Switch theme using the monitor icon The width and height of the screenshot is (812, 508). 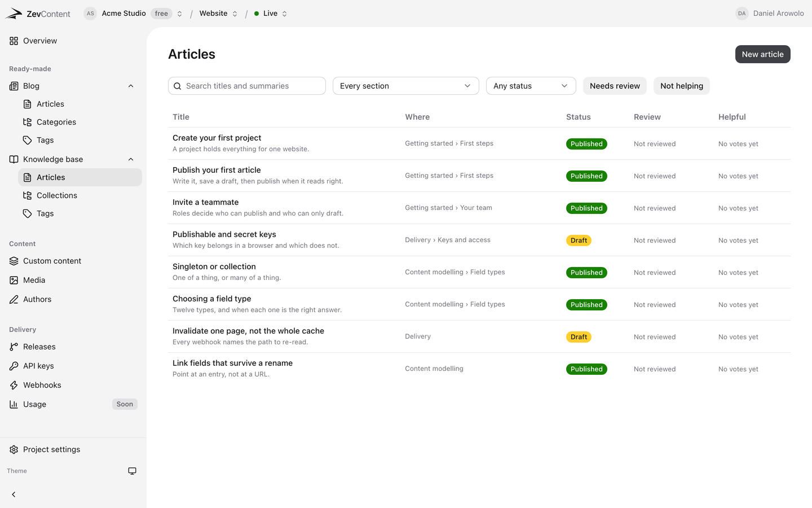click(132, 471)
